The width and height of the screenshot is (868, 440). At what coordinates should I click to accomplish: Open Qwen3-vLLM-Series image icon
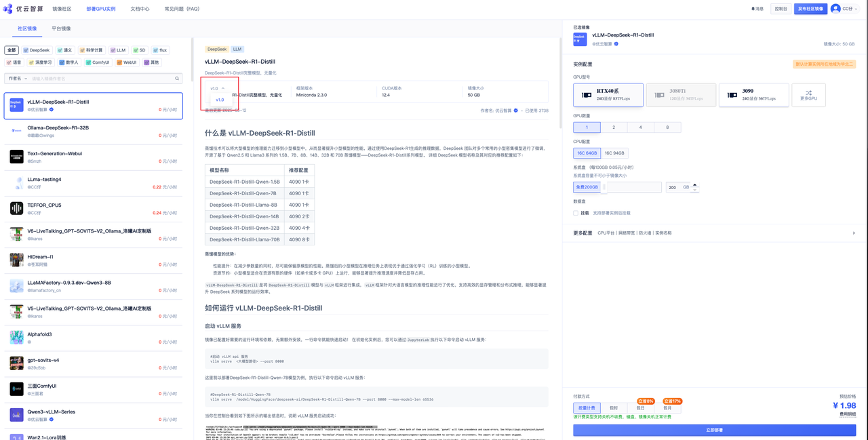16,414
